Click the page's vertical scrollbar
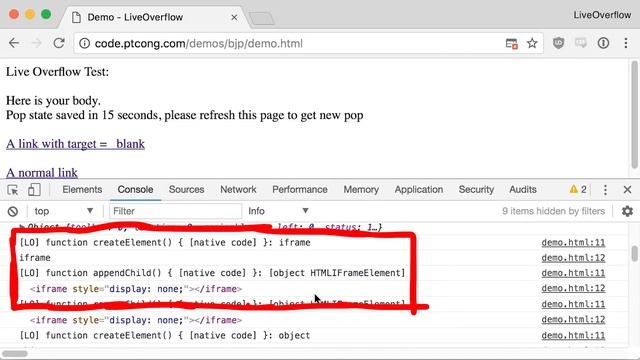Image resolution: width=640 pixels, height=360 pixels. tap(634, 114)
